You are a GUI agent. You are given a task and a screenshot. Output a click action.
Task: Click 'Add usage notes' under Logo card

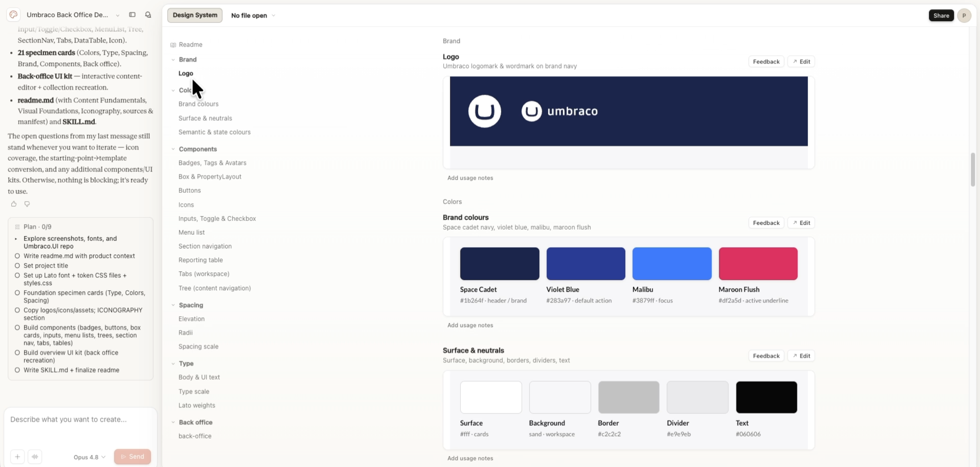pos(470,178)
